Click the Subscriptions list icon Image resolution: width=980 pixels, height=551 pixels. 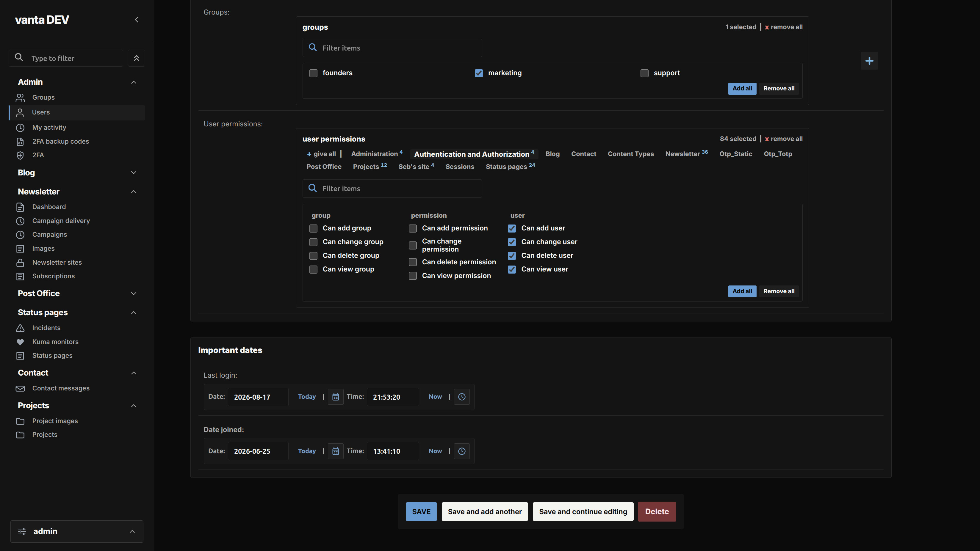(20, 277)
